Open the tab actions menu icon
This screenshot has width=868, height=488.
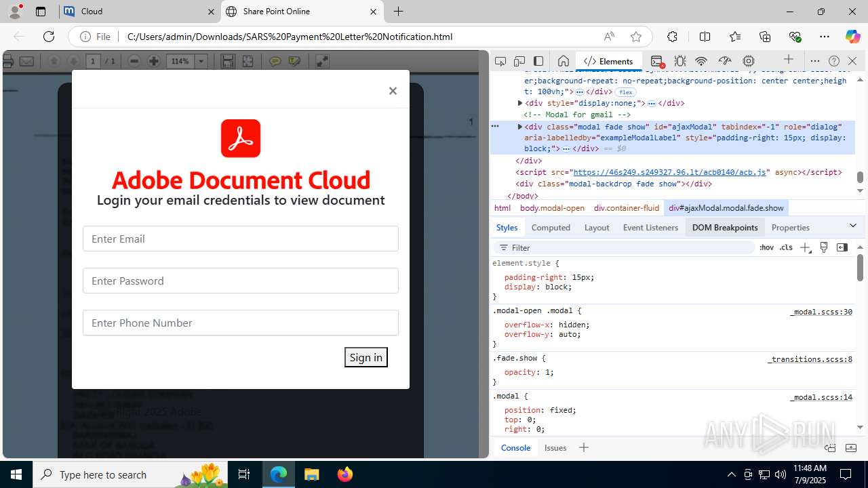point(41,12)
